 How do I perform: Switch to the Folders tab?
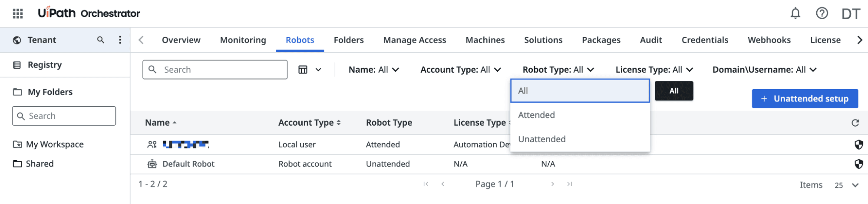(x=349, y=40)
